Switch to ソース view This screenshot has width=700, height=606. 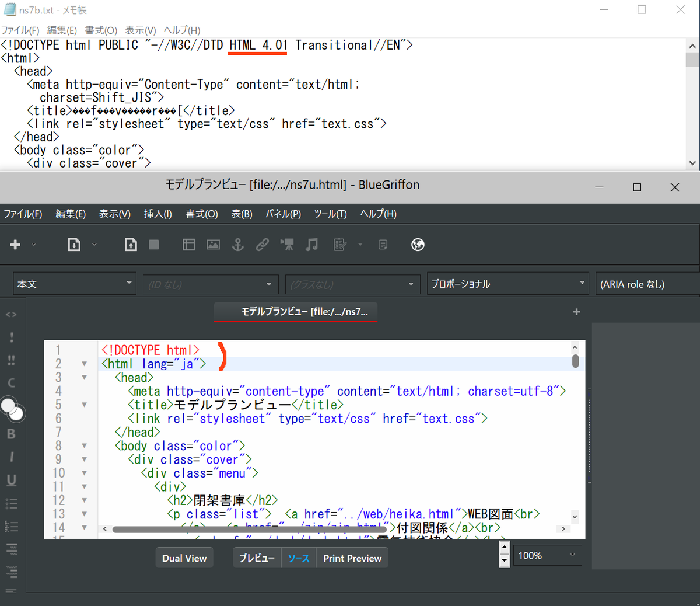299,558
